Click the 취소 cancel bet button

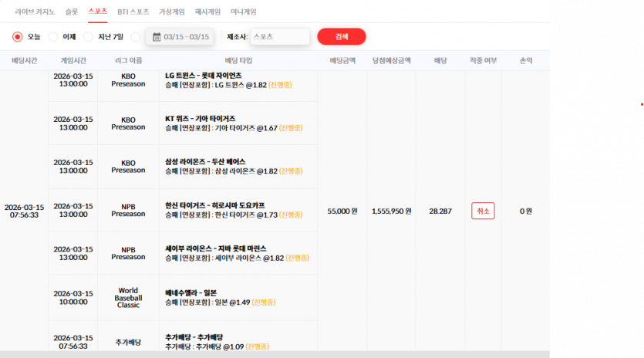point(483,211)
